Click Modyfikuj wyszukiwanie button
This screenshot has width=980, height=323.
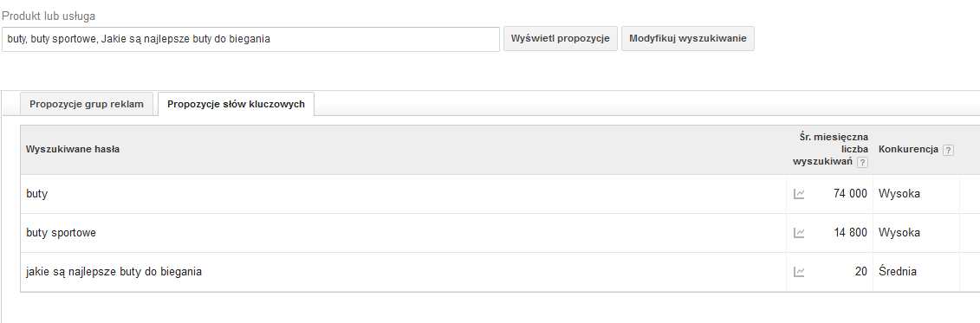(x=687, y=39)
